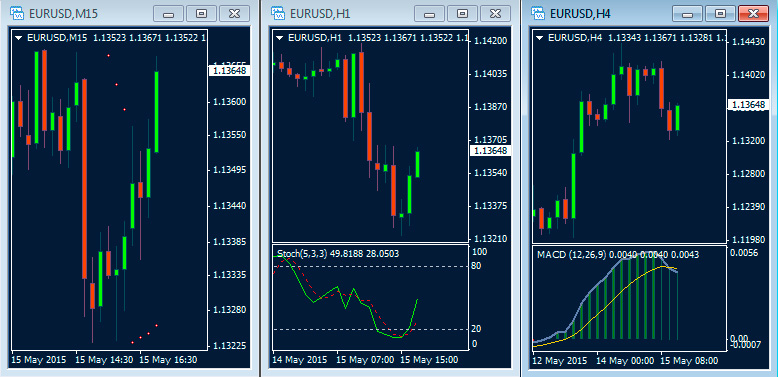Click the 15 May 14:30 time label
Viewport: 778px width, 377px height.
click(x=104, y=360)
